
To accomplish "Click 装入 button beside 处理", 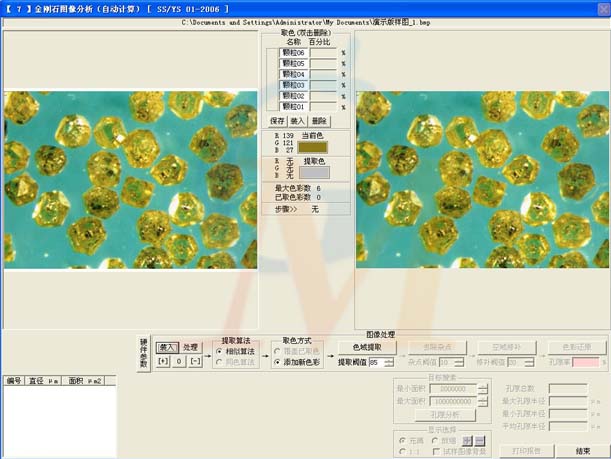I will (x=167, y=346).
